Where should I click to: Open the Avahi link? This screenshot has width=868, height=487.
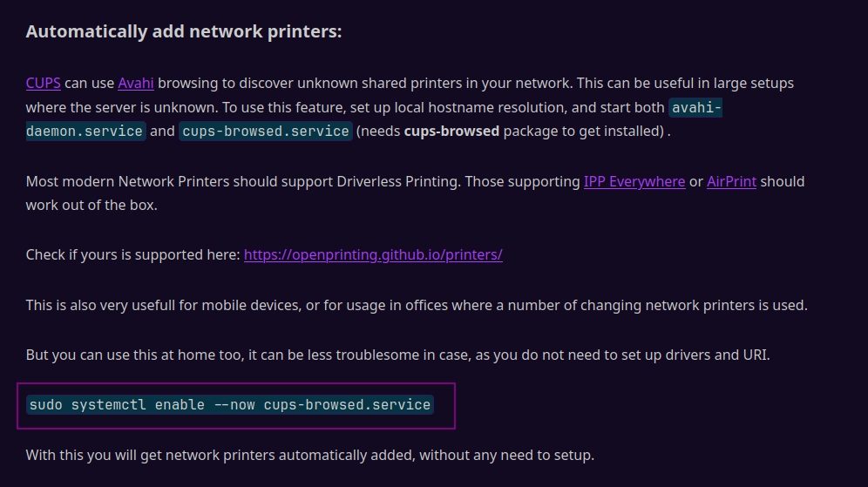136,83
